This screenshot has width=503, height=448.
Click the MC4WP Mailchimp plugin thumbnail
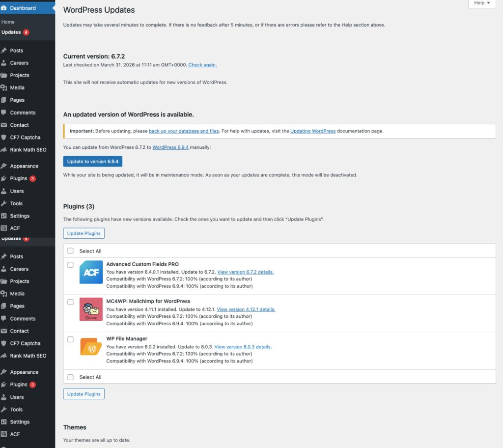[91, 309]
